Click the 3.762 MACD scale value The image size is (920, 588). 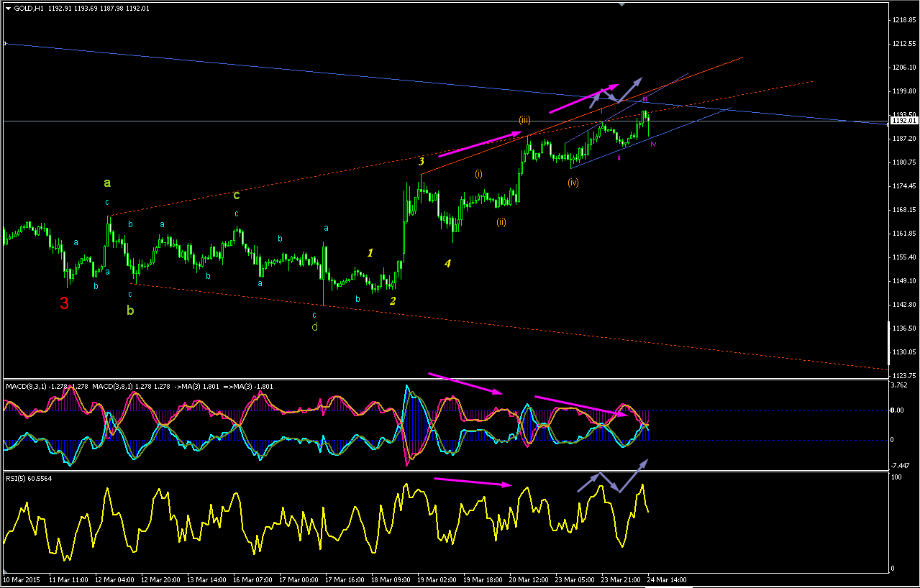point(899,385)
